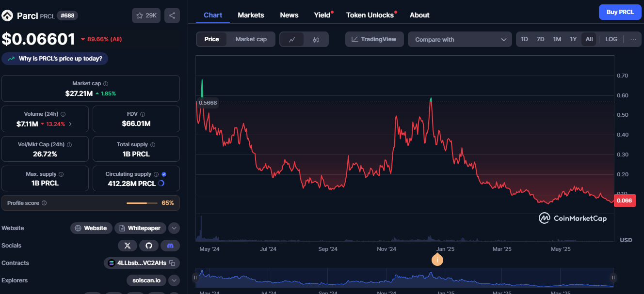Open the GitHub social link

pos(149,246)
